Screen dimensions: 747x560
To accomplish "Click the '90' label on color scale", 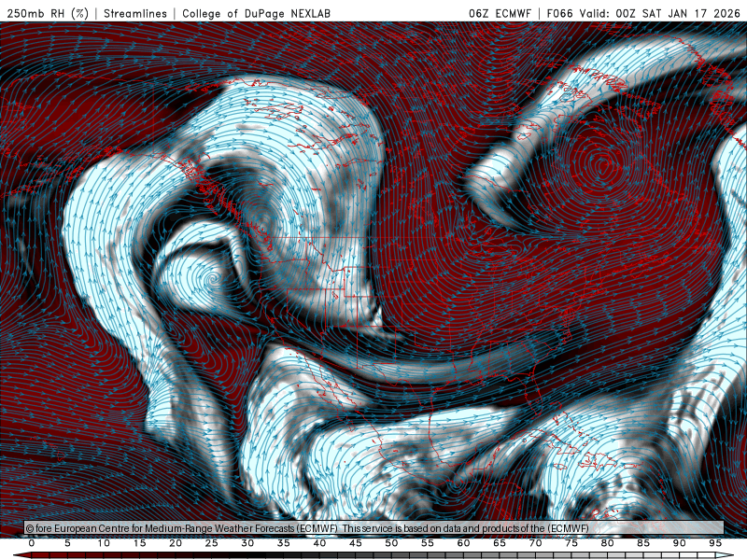I will (680, 543).
